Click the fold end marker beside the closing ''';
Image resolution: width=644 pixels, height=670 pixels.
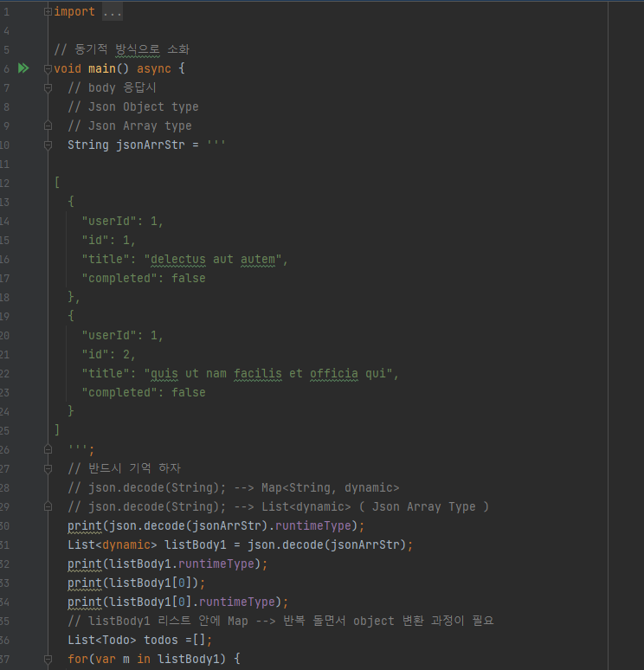(48, 449)
